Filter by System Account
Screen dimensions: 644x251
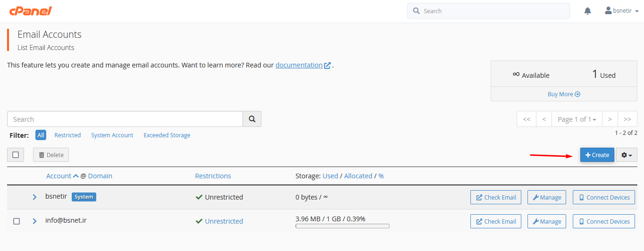coord(112,135)
